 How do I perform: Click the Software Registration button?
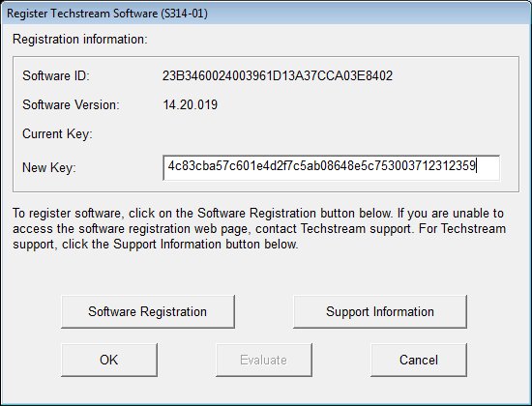148,311
